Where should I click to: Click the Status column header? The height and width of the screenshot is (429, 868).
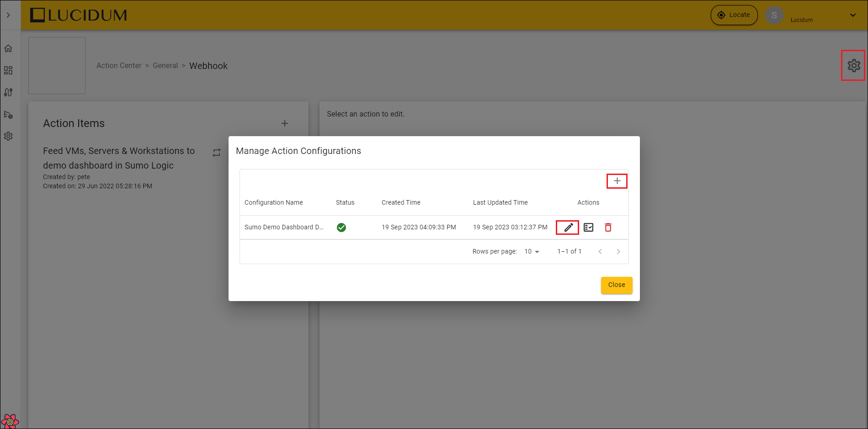[x=345, y=202]
